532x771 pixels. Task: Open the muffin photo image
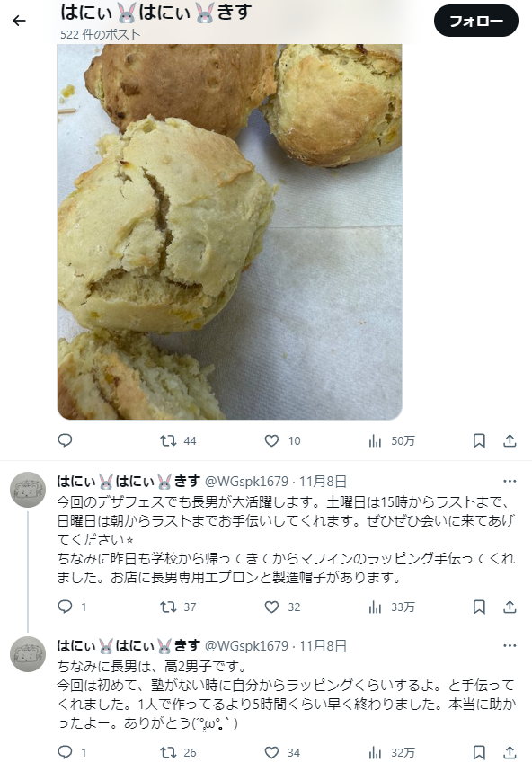230,232
